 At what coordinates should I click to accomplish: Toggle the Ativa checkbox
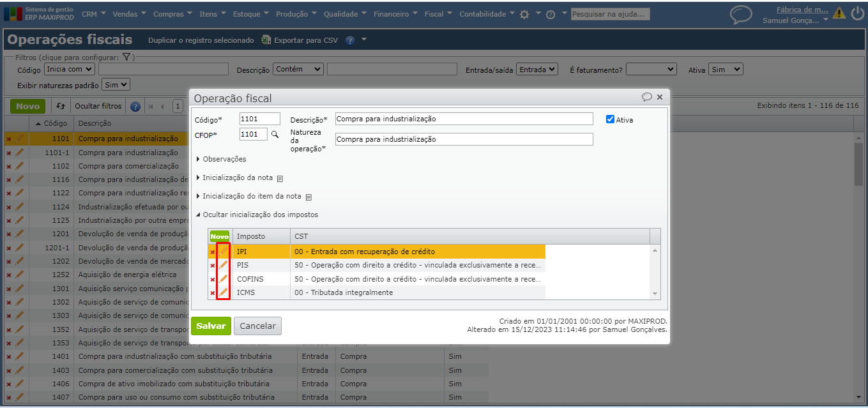tap(610, 119)
